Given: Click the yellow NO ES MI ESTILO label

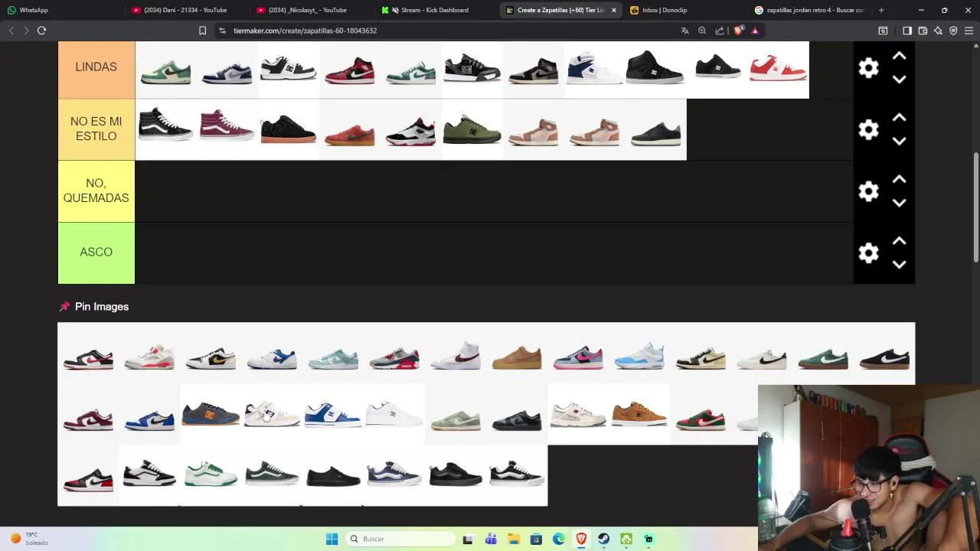Looking at the screenshot, I should (x=96, y=129).
